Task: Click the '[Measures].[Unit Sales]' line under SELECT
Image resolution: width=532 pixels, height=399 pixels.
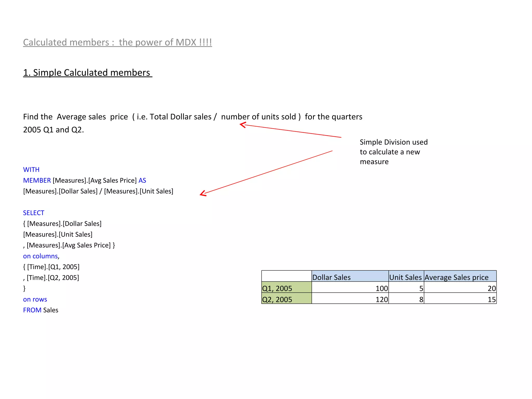Action: (58, 235)
